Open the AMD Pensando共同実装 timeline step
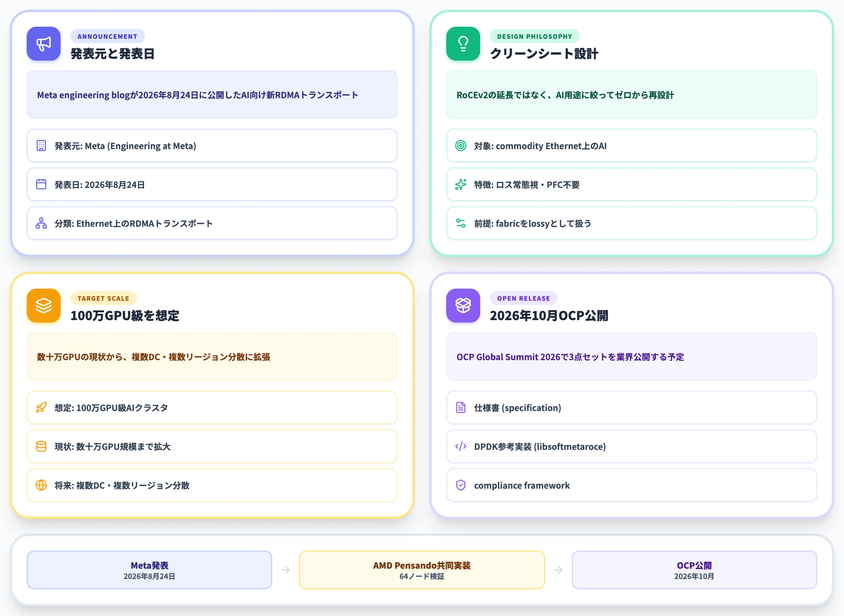844x616 pixels. [422, 570]
